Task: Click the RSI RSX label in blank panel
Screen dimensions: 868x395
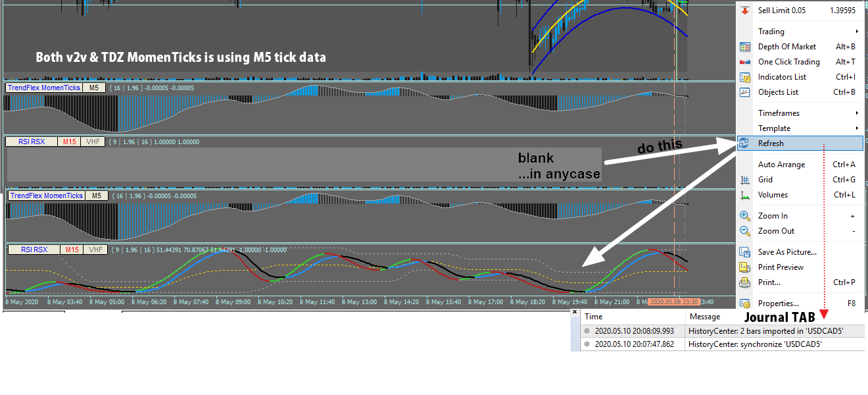Action: (32, 142)
